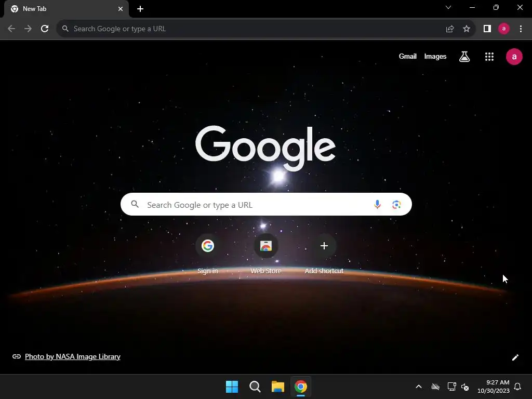Click the browser back arrow
Viewport: 532px width, 399px height.
[x=11, y=29]
